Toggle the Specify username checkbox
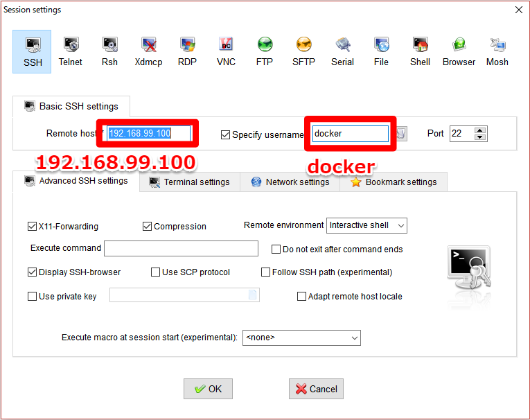The height and width of the screenshot is (420, 530). tap(225, 135)
